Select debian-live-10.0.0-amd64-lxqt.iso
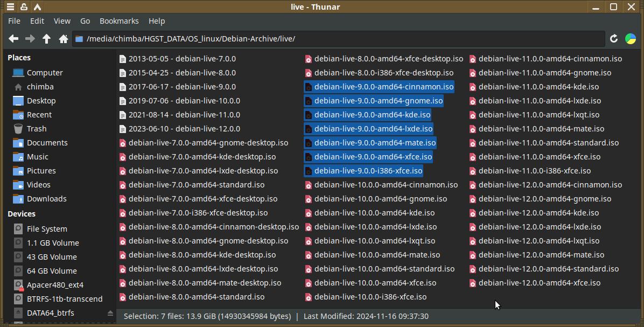 pos(370,240)
